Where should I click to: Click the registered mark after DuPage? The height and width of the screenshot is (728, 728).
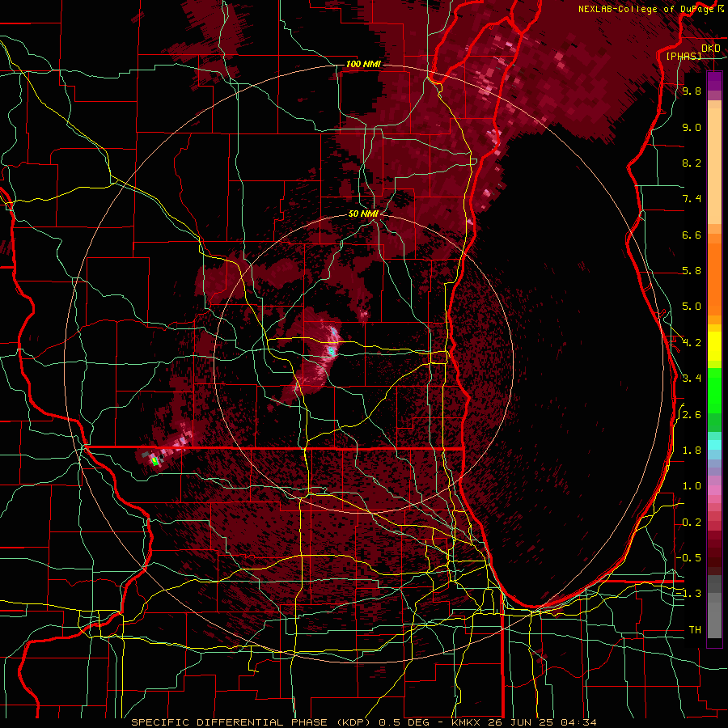(720, 9)
